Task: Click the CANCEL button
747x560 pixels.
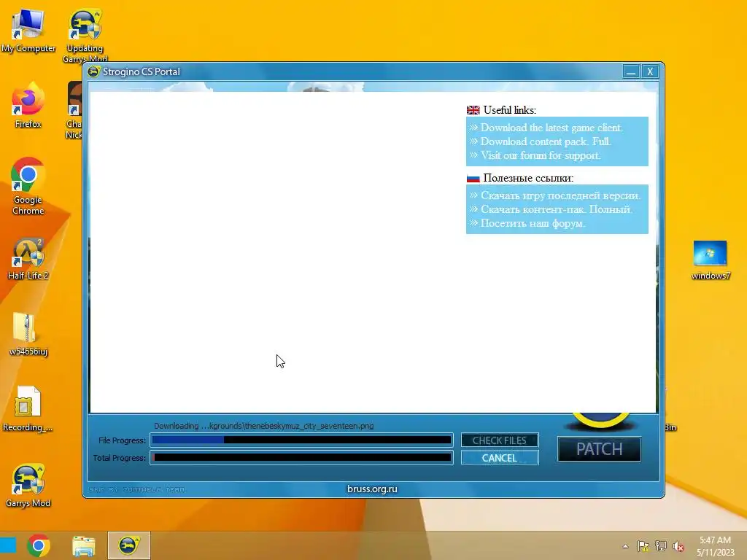Action: coord(499,458)
